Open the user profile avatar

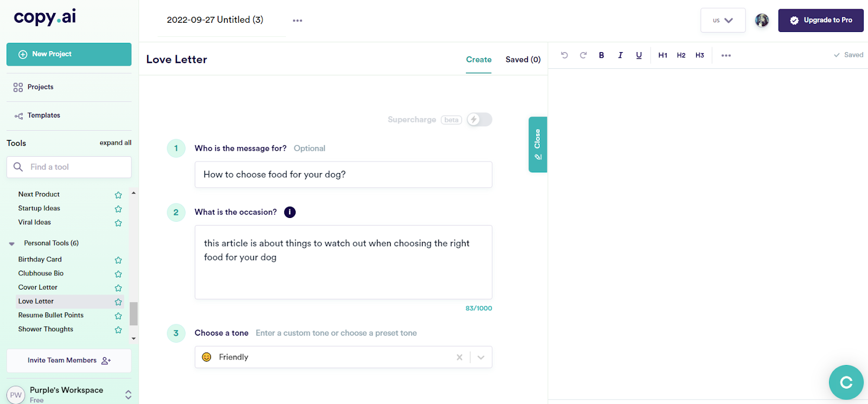pyautogui.click(x=762, y=21)
